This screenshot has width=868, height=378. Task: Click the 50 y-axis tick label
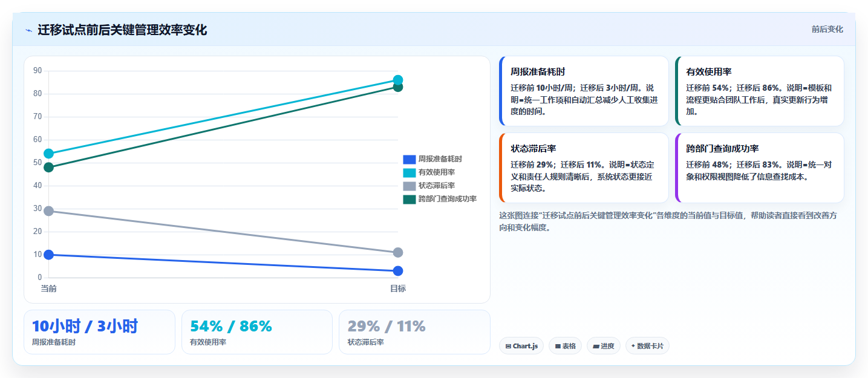point(38,163)
